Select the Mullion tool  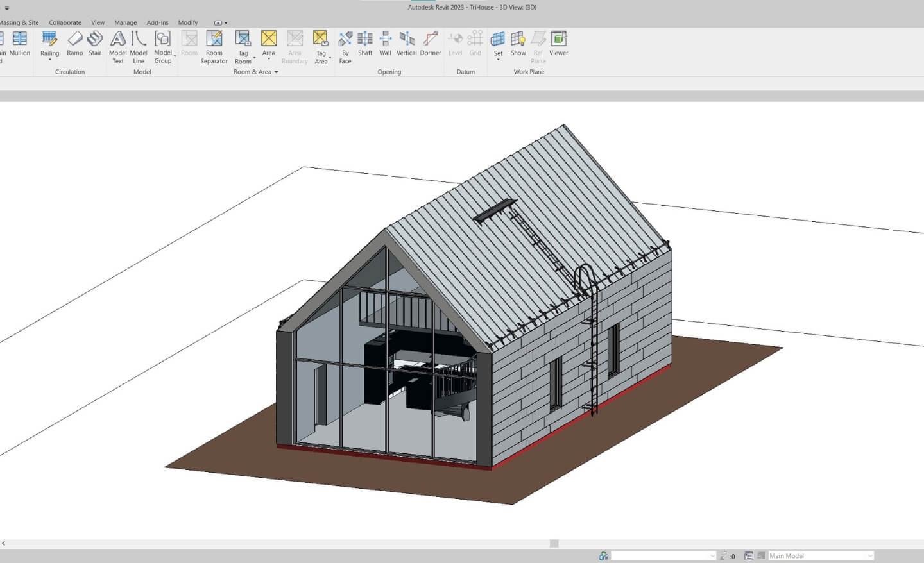19,44
